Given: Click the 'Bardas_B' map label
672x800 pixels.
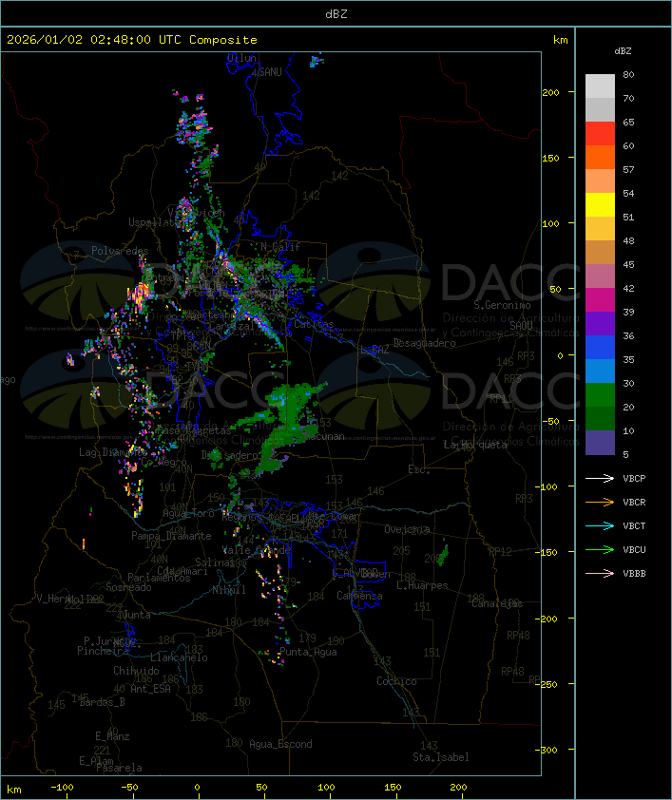Looking at the screenshot, I should [x=102, y=702].
